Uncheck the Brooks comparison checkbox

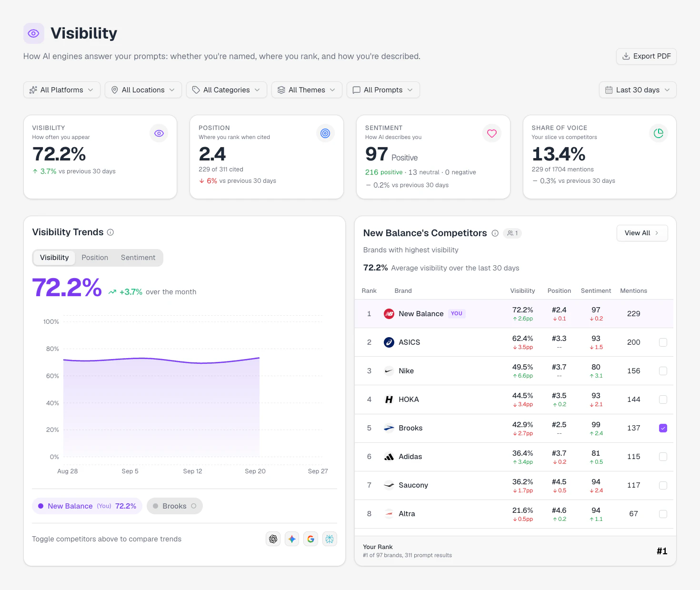click(663, 428)
